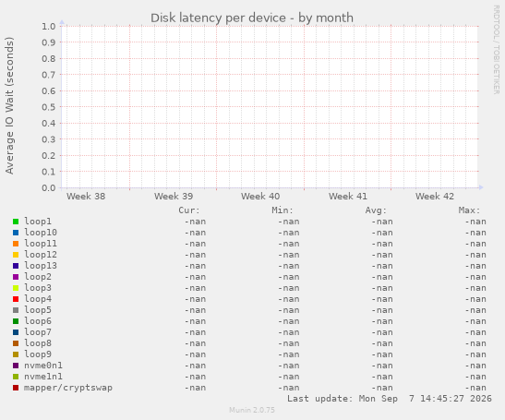The width and height of the screenshot is (505, 420).
Task: Click the 0.0 y-axis tick value
Action: pos(49,187)
